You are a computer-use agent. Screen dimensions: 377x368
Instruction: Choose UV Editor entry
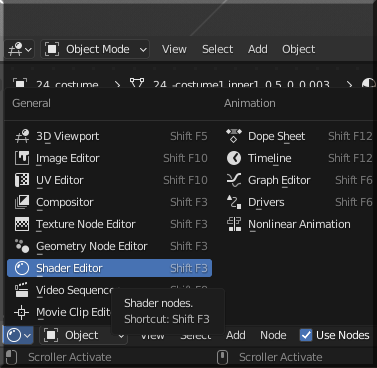pos(109,180)
